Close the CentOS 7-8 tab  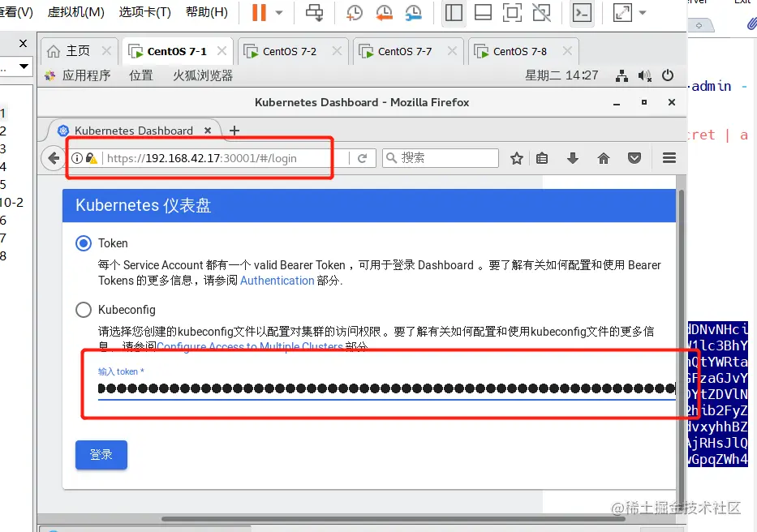[x=567, y=51]
